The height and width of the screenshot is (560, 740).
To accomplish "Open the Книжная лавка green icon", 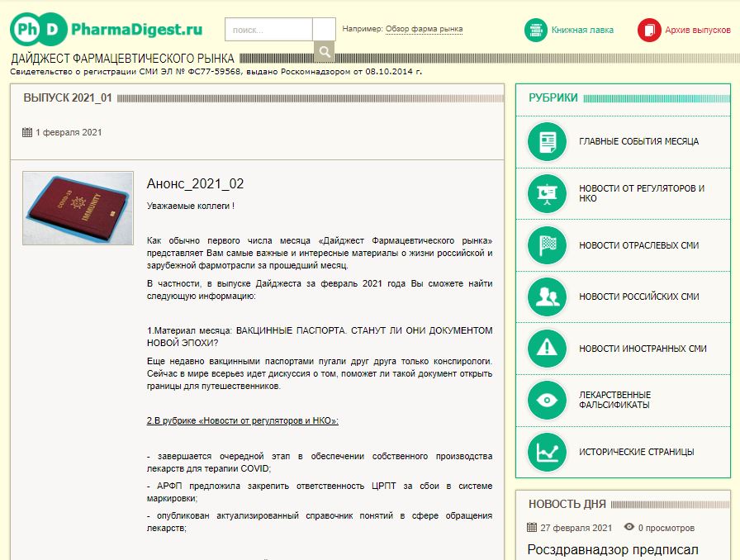I will [536, 31].
